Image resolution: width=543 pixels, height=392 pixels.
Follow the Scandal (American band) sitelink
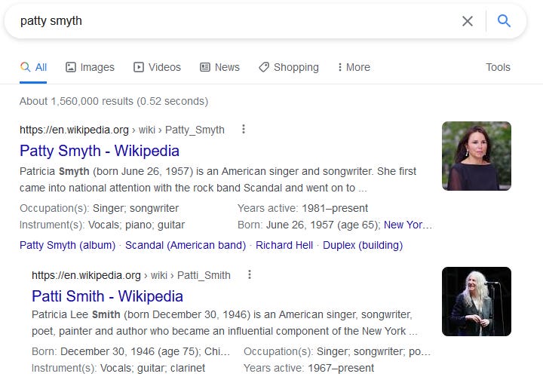186,245
